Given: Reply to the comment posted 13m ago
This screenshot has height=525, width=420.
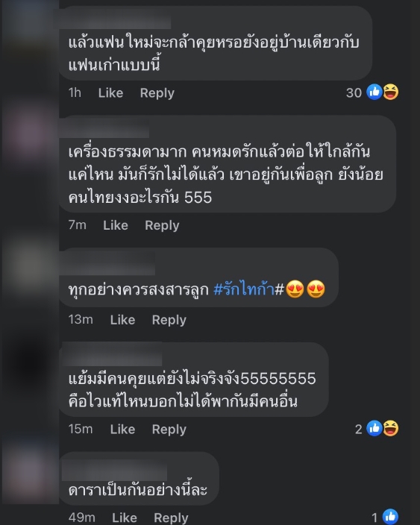Looking at the screenshot, I should 169,320.
